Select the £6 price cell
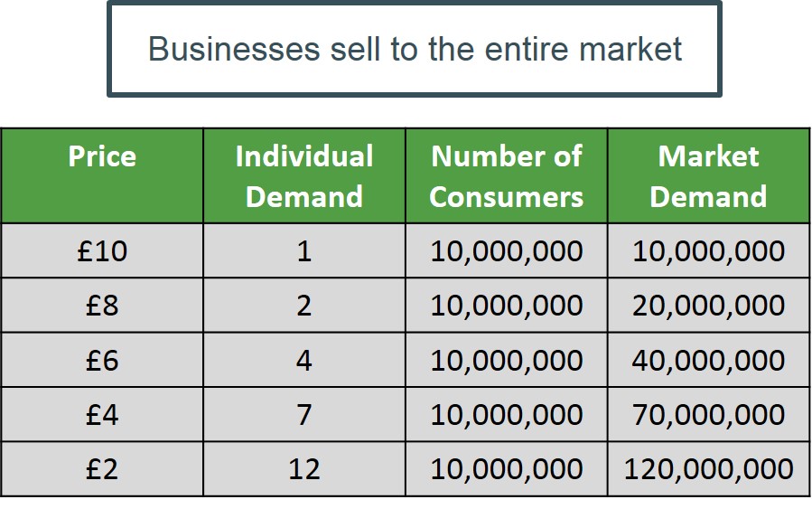Image resolution: width=812 pixels, height=509 pixels. click(102, 361)
